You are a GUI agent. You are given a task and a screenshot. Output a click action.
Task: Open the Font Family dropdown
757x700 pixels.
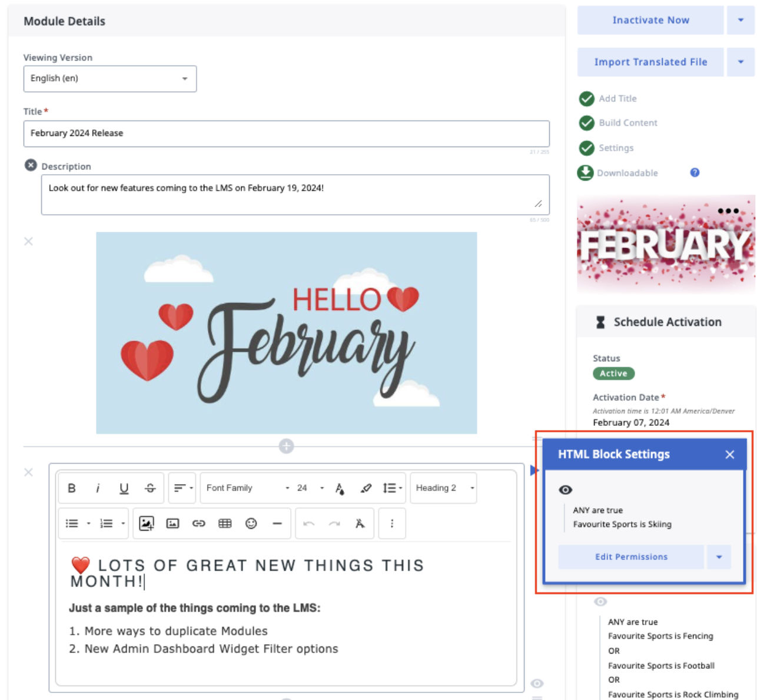tap(247, 488)
